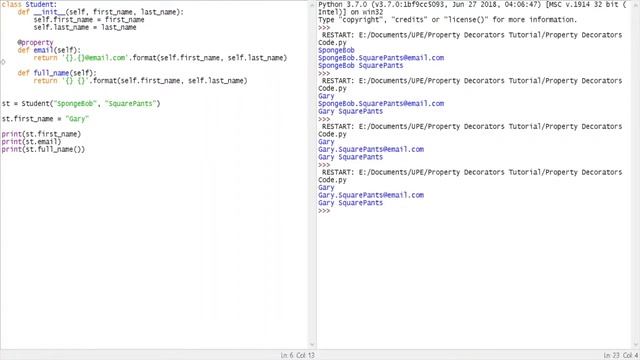Click the editor scrollbar down arrow
640x360 pixels.
pyautogui.click(x=312, y=345)
